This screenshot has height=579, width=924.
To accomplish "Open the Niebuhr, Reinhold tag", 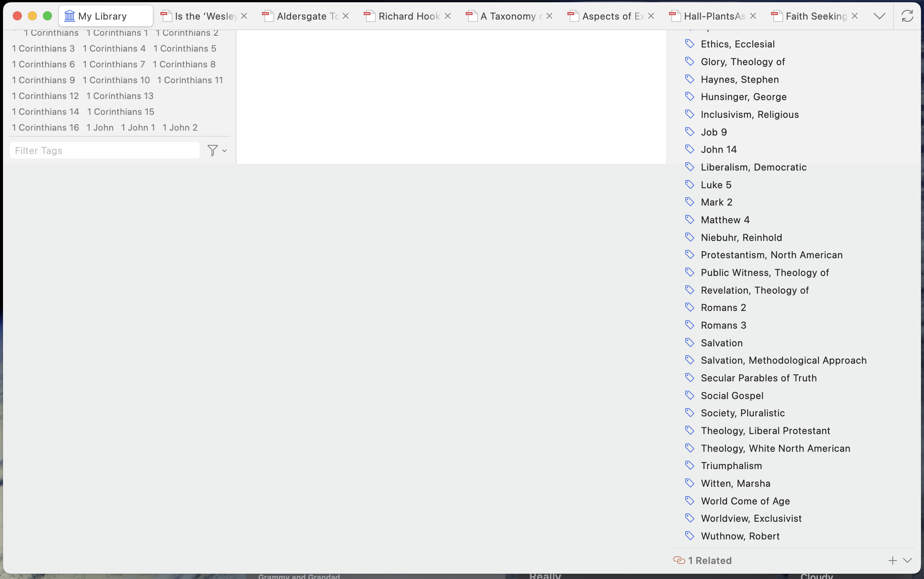I will pos(741,238).
